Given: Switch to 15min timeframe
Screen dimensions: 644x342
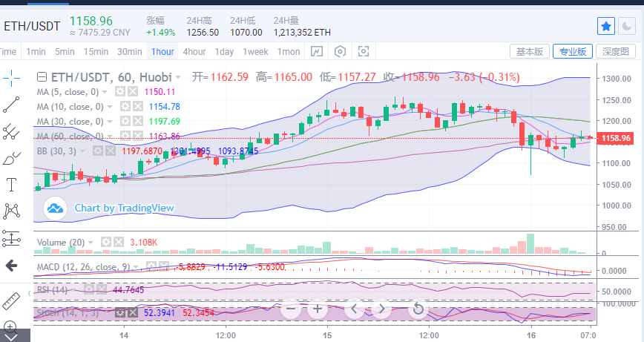Looking at the screenshot, I should coord(96,52).
